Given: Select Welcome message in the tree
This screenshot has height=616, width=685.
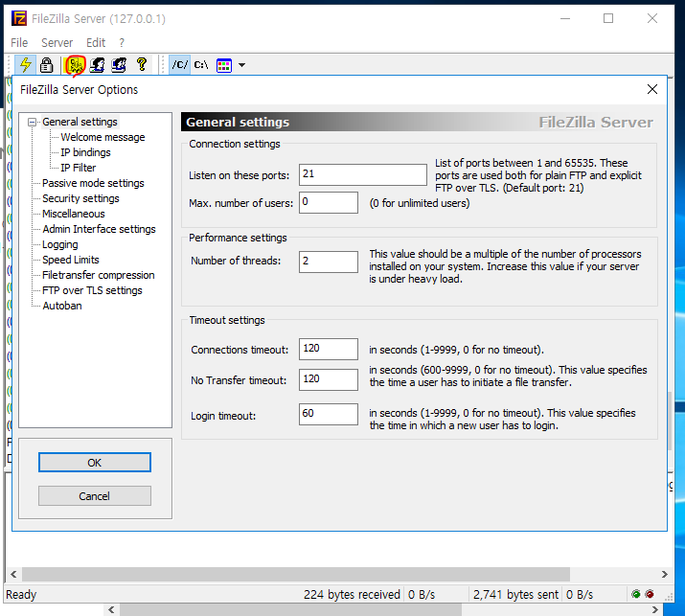Looking at the screenshot, I should (103, 137).
